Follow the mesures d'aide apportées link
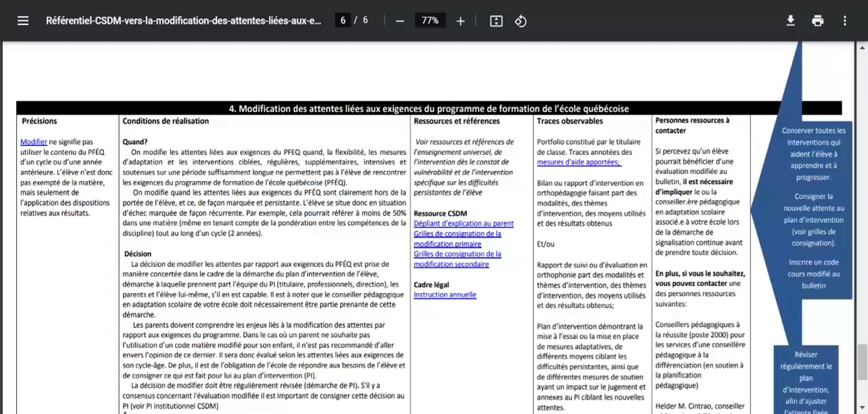Screen dimensions: 868x414 point(579,162)
